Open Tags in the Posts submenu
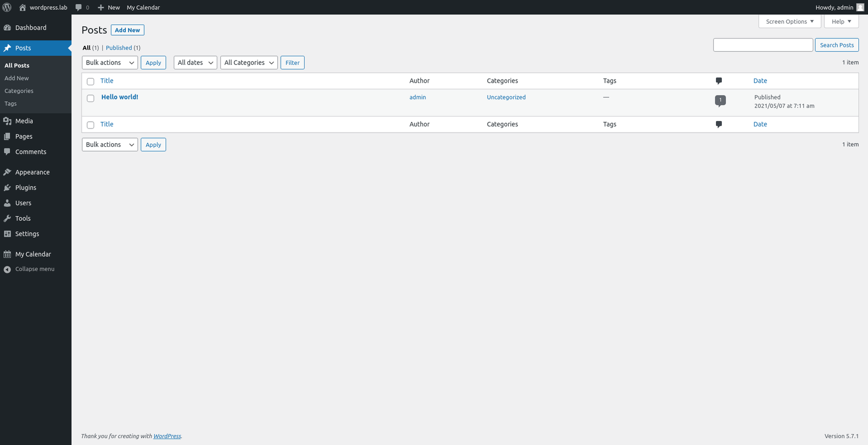 (11, 104)
